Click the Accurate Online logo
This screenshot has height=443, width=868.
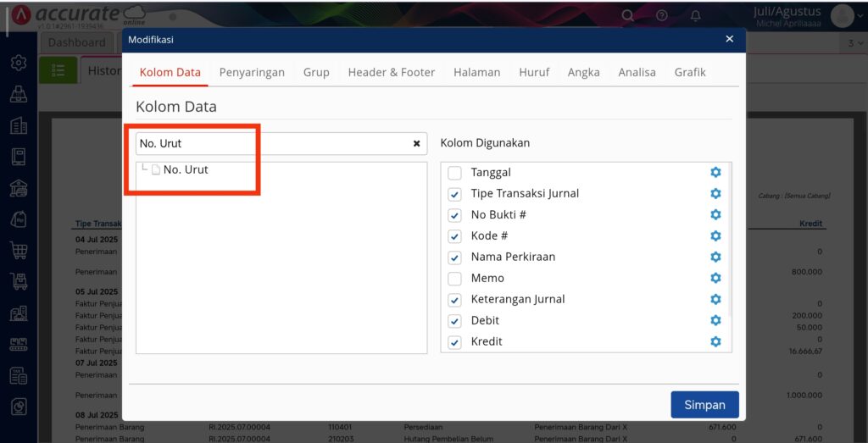pos(78,15)
